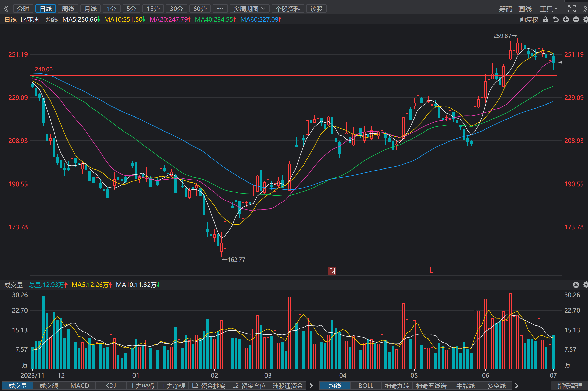Select L2-资金仓位 indicator tab
The image size is (588, 391).
pyautogui.click(x=249, y=386)
